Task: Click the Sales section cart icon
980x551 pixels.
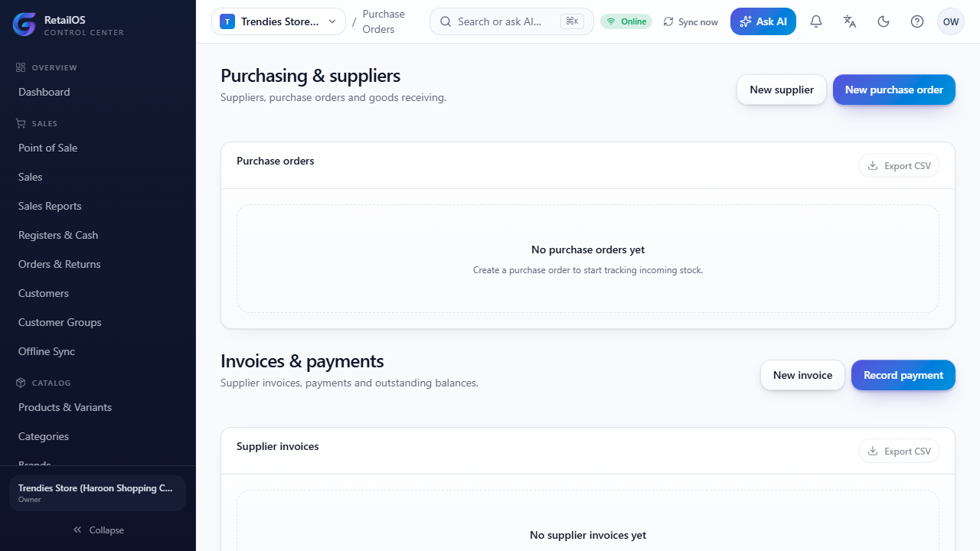Action: (x=21, y=123)
